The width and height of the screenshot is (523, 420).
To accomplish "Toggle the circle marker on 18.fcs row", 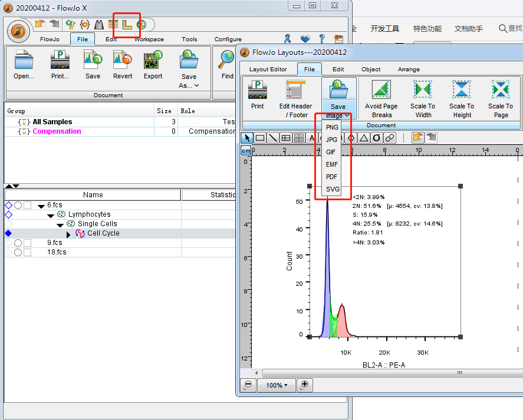I will [18, 253].
